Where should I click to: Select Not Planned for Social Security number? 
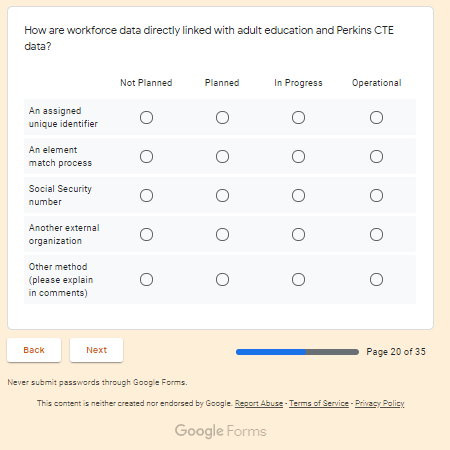[146, 195]
